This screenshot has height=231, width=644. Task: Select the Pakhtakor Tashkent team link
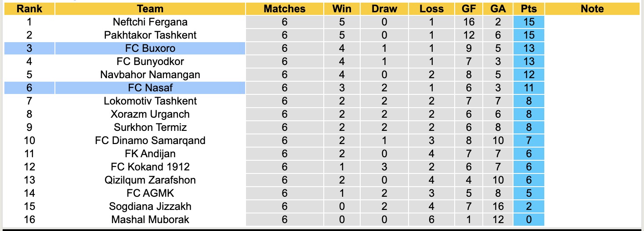point(150,35)
